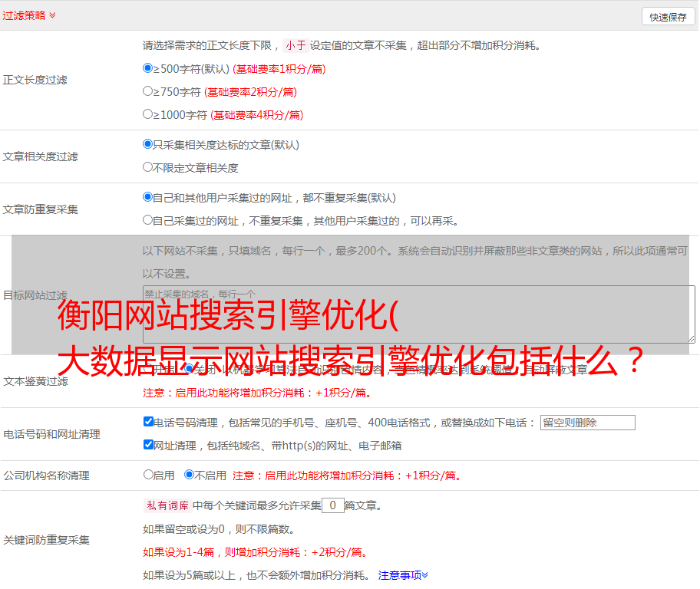This screenshot has width=700, height=589.
Task: Select the ≥500字符 default length option
Action: click(x=148, y=68)
